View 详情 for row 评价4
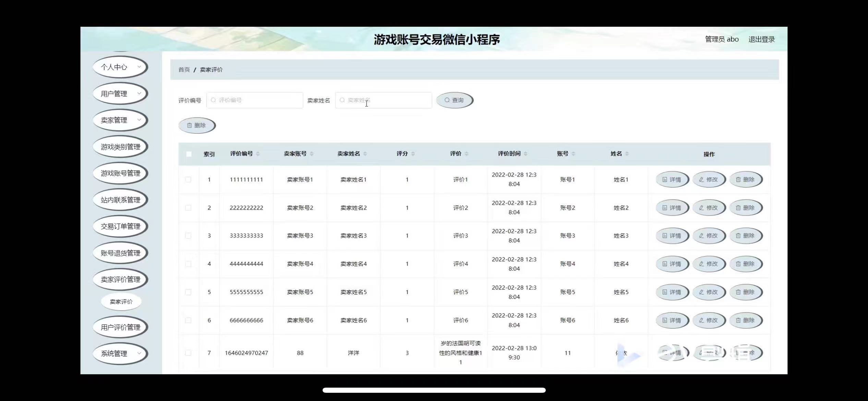 672,264
